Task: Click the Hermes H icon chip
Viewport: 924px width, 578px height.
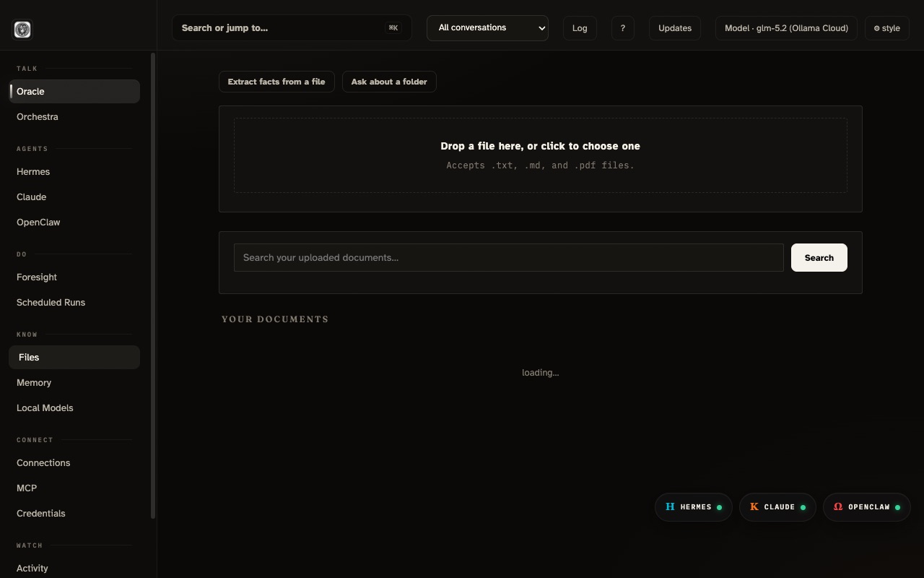Action: (x=693, y=507)
